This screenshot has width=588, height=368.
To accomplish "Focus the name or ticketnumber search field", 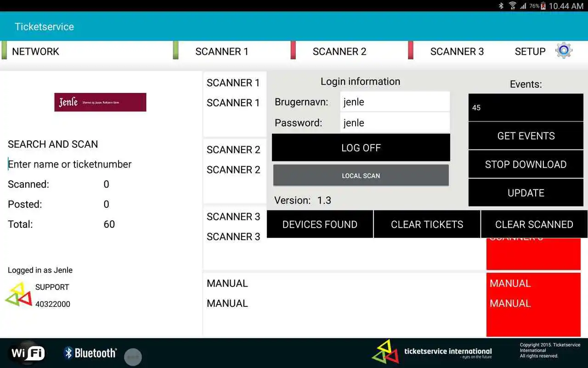I will click(x=102, y=164).
